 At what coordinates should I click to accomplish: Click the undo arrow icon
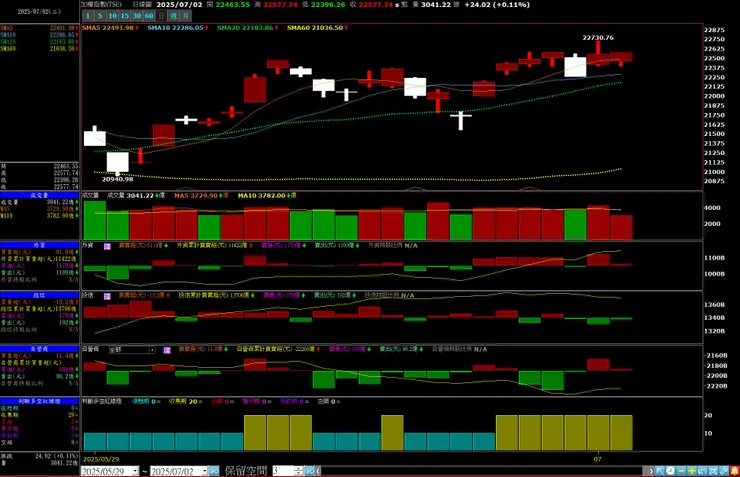coord(702,471)
